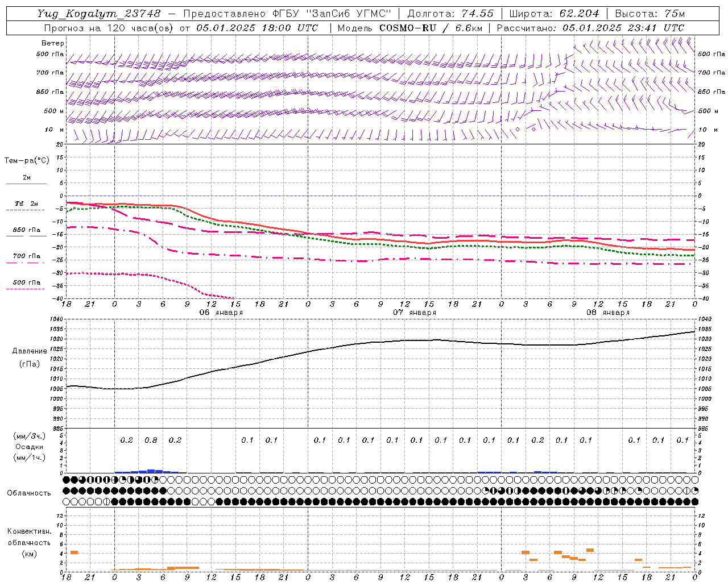728x582 pixels.
Task: Click the Осадки panel label
Action: (x=30, y=447)
